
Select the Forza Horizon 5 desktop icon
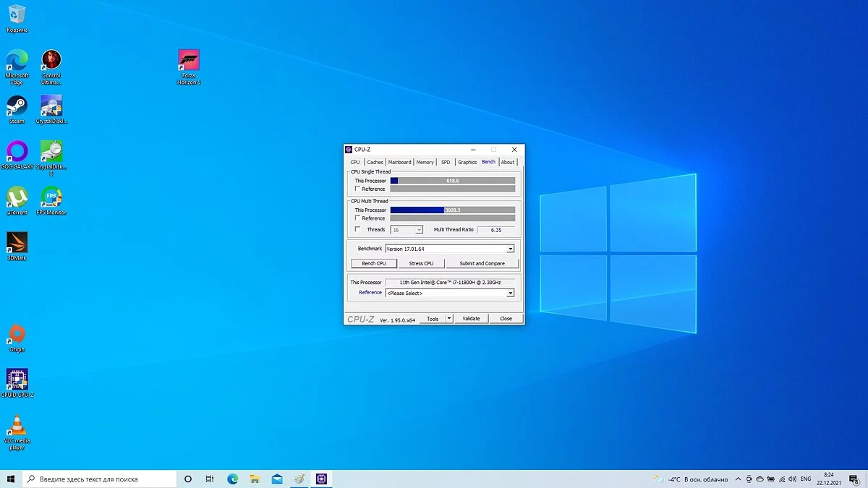coord(189,61)
